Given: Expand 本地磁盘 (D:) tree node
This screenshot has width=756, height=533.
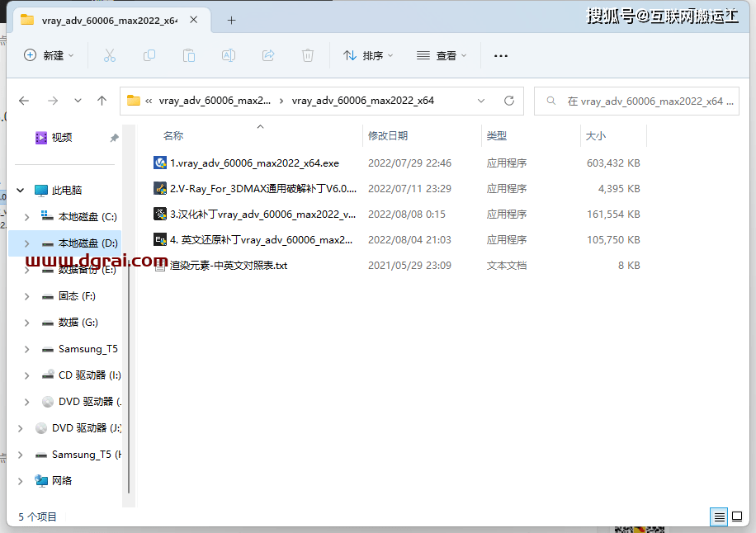Looking at the screenshot, I should 27,243.
